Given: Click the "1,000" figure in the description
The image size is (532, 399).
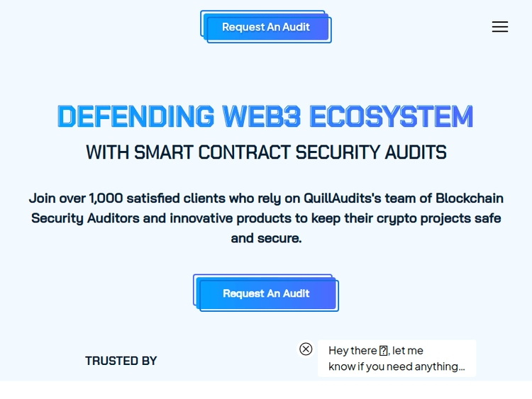Looking at the screenshot, I should 104,198.
